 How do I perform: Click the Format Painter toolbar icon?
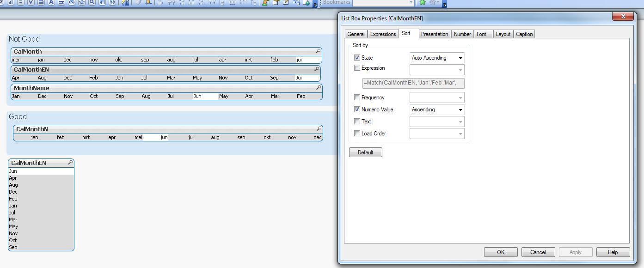point(138,2)
